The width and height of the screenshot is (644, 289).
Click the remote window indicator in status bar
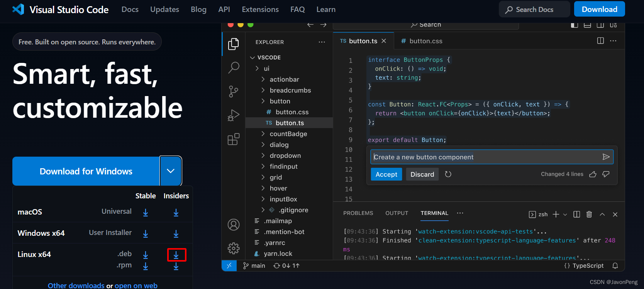click(229, 265)
